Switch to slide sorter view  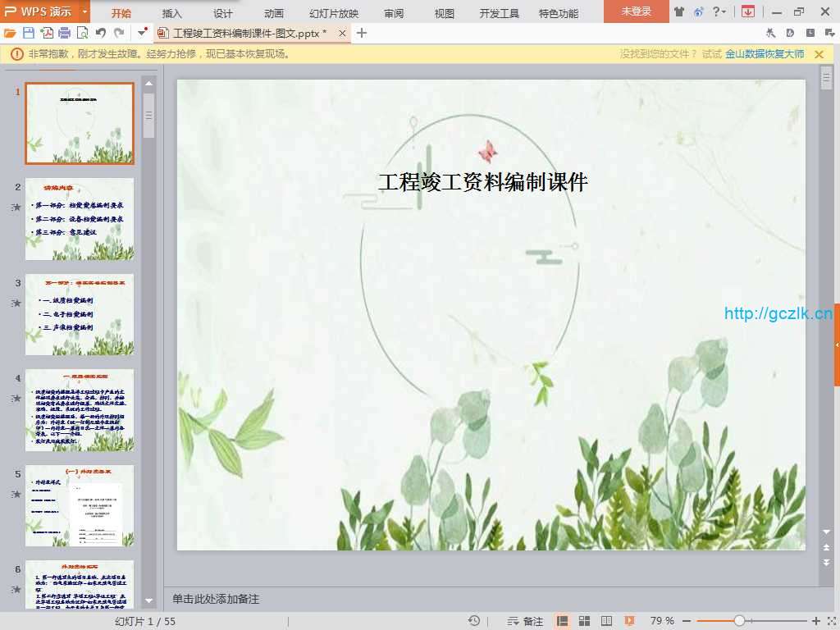tap(585, 621)
